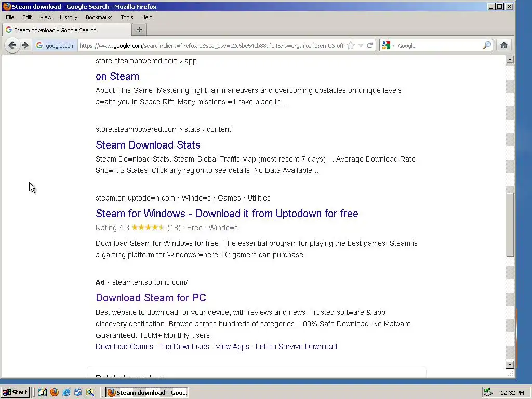This screenshot has width=532, height=399.
Task: Launch Firefox from the quick launch bar
Action: coord(54,393)
